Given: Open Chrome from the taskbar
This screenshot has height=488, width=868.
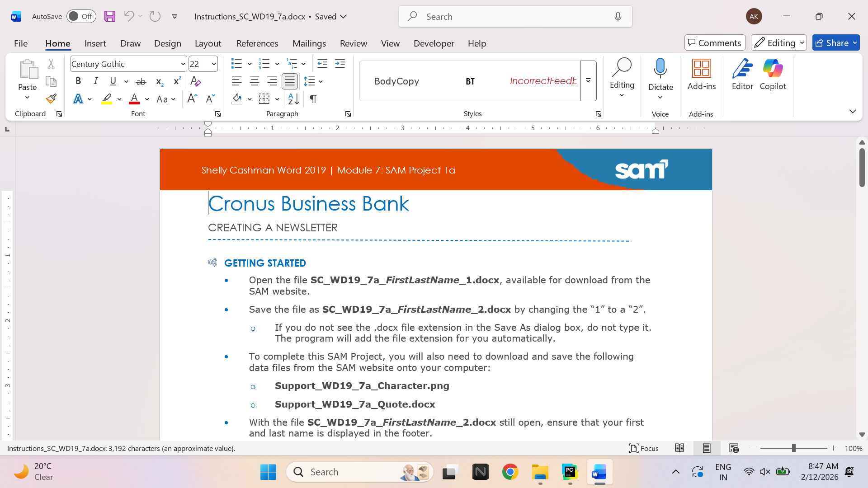Looking at the screenshot, I should point(510,472).
